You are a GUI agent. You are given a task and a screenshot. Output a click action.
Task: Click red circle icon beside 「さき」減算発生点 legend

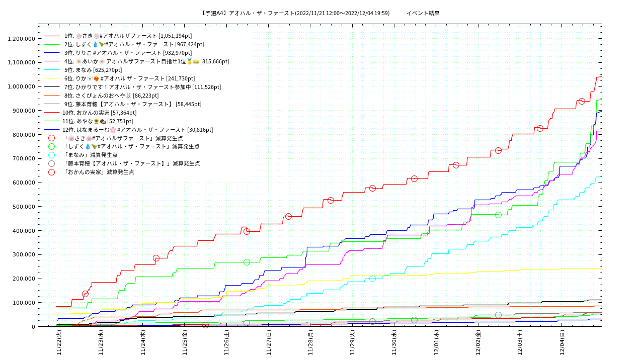(51, 138)
